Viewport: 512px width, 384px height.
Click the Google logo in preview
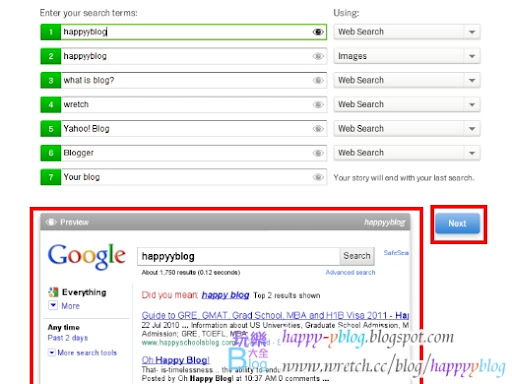87,256
